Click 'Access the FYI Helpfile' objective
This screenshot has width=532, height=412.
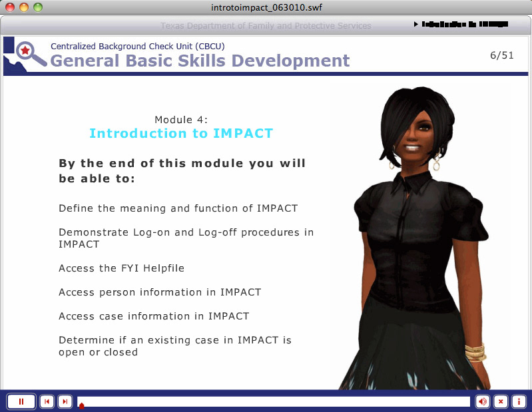(121, 268)
